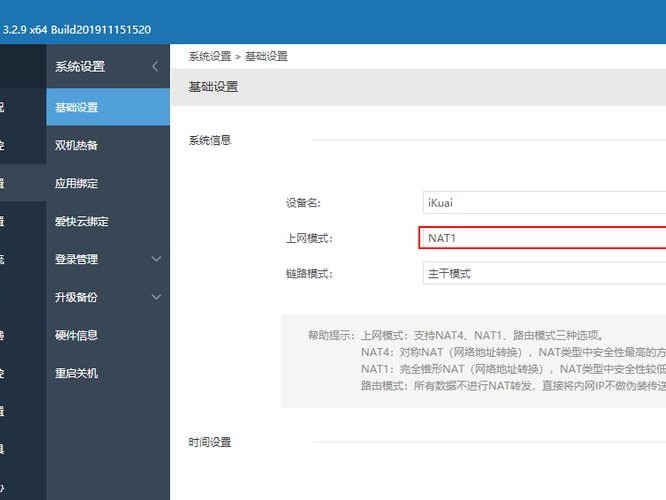Image resolution: width=666 pixels, height=500 pixels.
Task: Open the 硬件信息 menu item
Action: [108, 335]
